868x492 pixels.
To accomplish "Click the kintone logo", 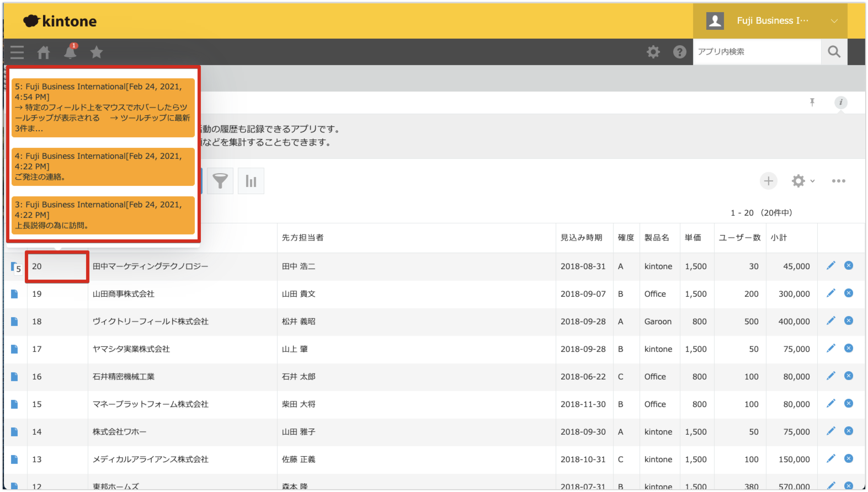I will pyautogui.click(x=60, y=21).
